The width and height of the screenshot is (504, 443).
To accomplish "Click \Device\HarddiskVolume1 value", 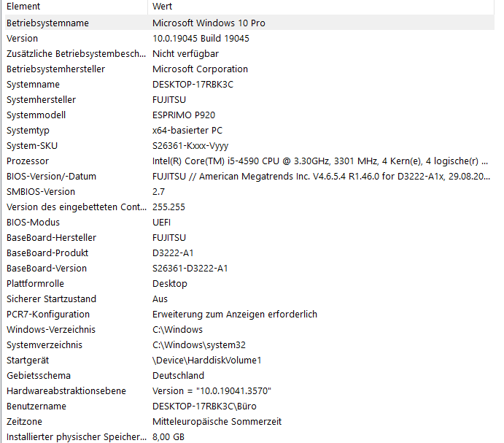I will point(206,361).
